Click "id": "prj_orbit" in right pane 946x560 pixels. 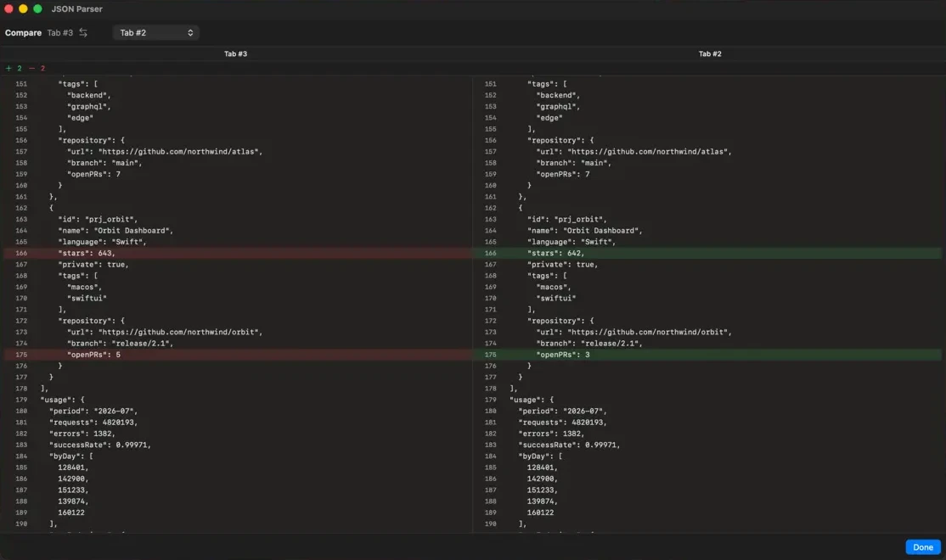(x=567, y=220)
